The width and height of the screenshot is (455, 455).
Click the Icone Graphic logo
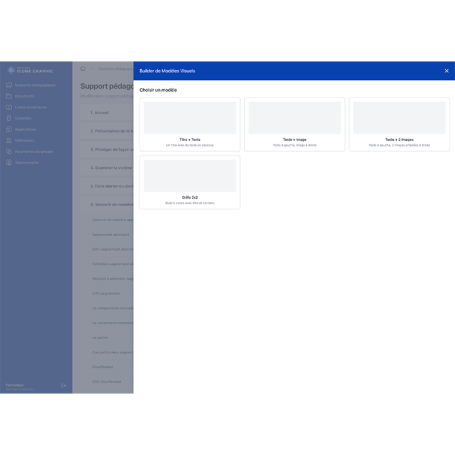pos(30,70)
